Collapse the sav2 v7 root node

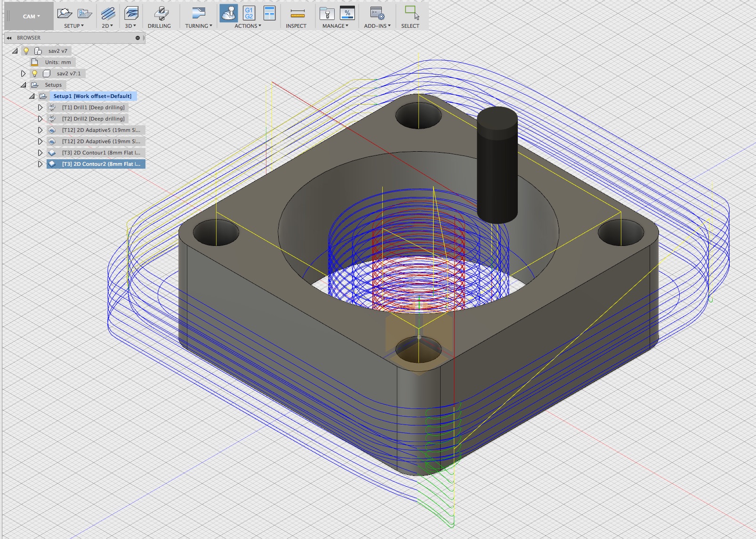[x=15, y=51]
